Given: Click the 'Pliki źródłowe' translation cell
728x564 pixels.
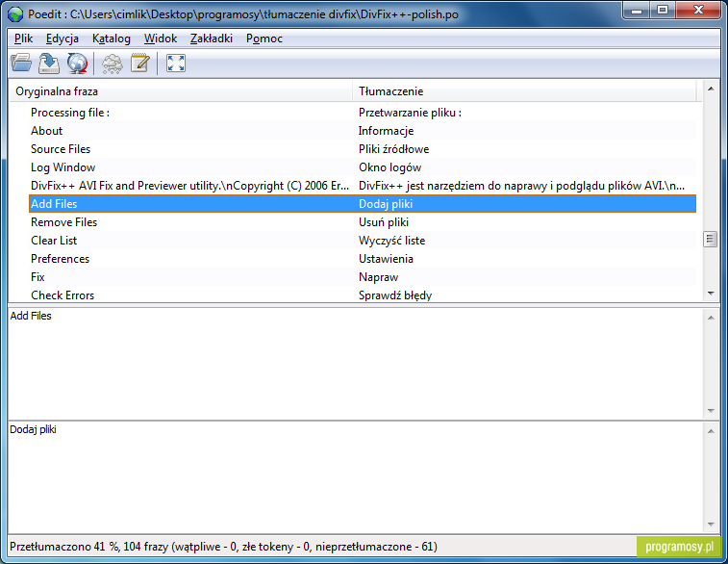Looking at the screenshot, I should (393, 149).
